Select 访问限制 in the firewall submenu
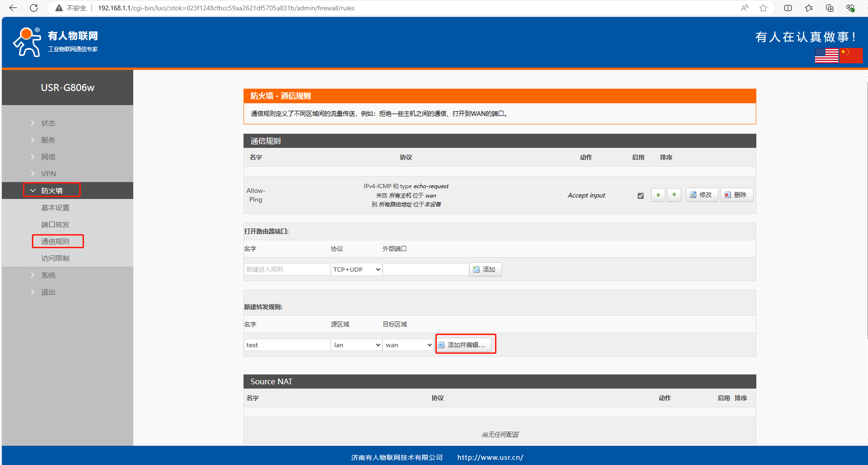The image size is (868, 465). [x=55, y=258]
